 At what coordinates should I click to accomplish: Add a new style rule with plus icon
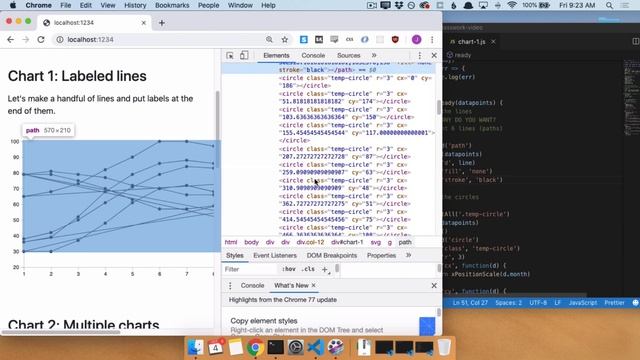click(x=325, y=269)
